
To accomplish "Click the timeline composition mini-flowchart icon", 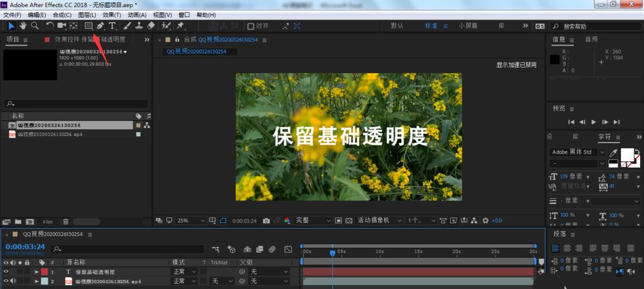I will [216, 249].
